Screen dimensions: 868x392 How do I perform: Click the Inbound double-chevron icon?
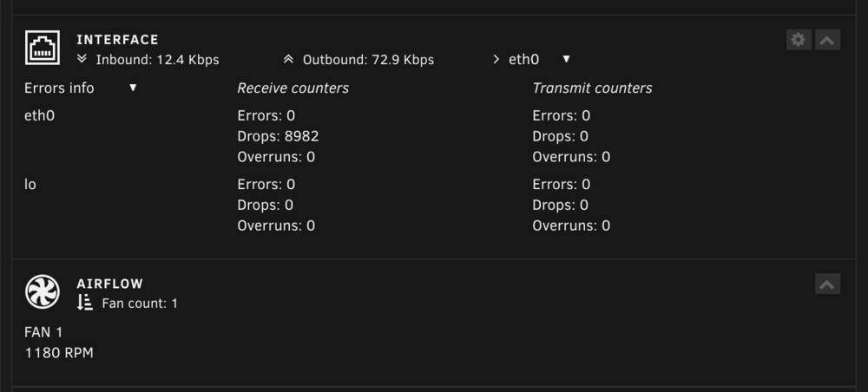point(82,59)
